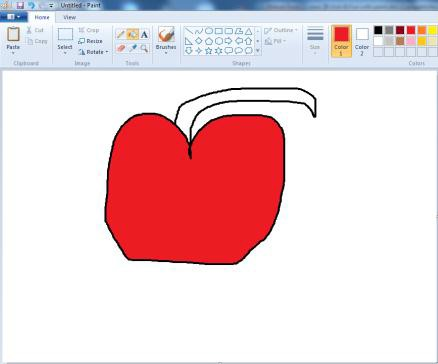438x364 pixels.
Task: Choose the Rounded rectangle shape
Action: click(x=229, y=31)
